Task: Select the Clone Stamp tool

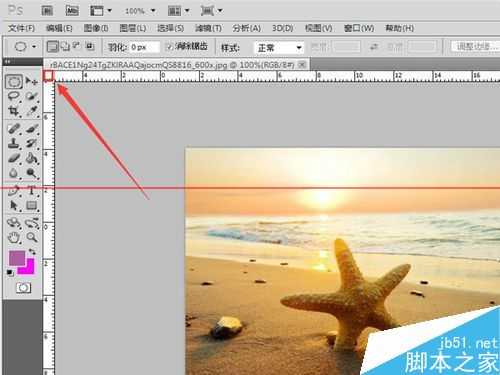Action: [14, 144]
